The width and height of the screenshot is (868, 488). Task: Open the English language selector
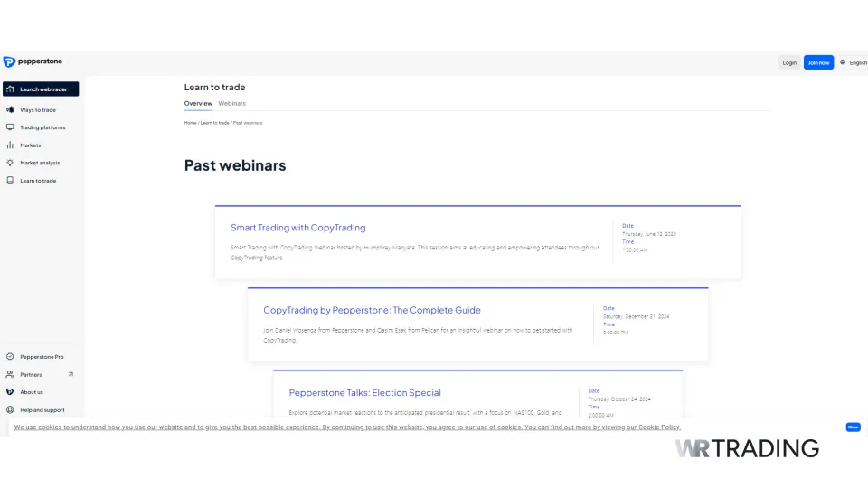tap(853, 62)
